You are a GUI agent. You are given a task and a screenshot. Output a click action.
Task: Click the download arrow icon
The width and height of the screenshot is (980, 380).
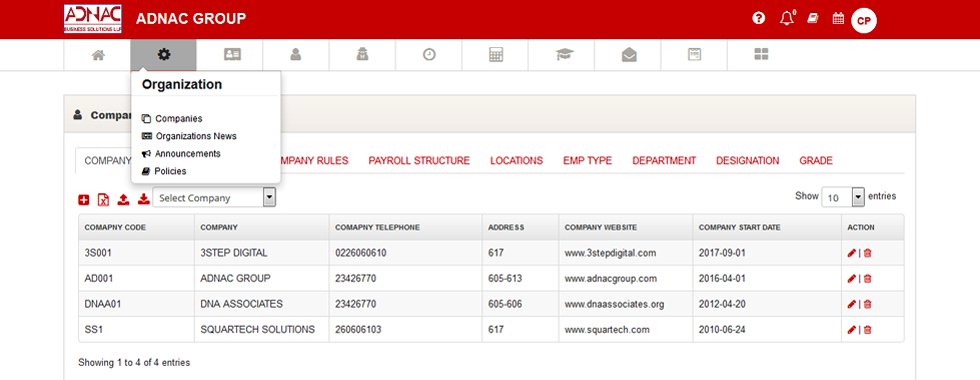point(144,199)
